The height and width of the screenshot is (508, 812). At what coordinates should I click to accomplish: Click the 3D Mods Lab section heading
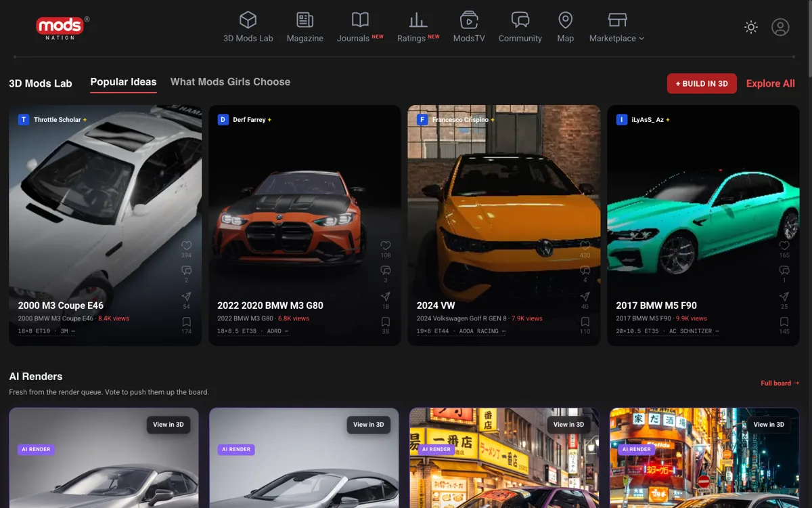pos(41,83)
